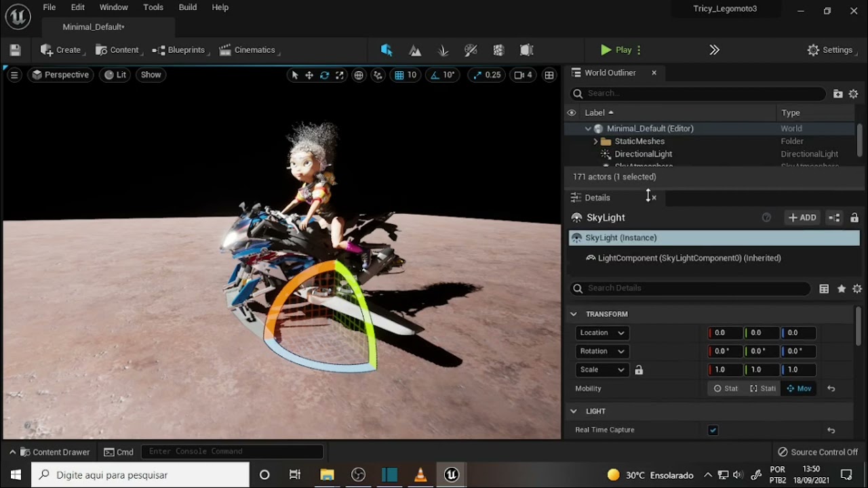
Task: Toggle the Scale lock ratio icon
Action: click(639, 370)
